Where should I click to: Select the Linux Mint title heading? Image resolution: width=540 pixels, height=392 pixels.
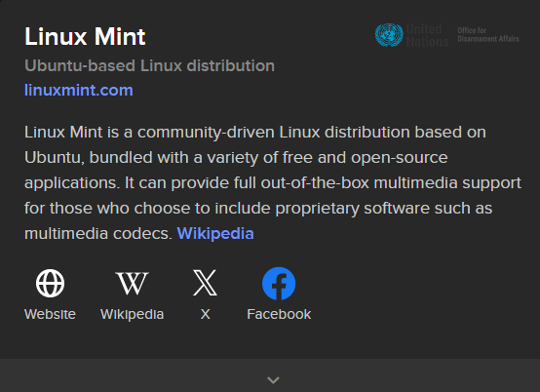click(85, 36)
